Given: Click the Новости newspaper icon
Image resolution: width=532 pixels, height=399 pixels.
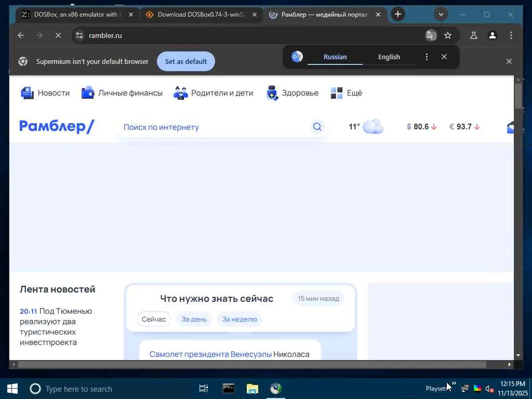Looking at the screenshot, I should click(x=27, y=92).
